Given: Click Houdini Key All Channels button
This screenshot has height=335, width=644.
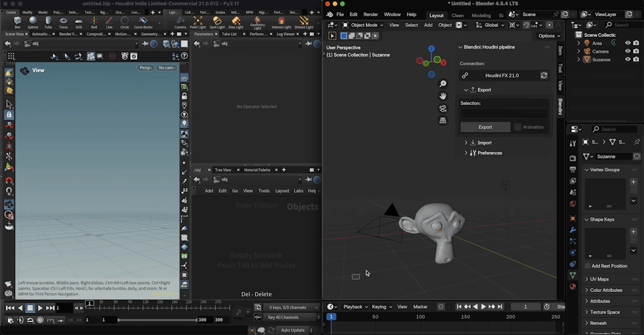Looking at the screenshot, I should point(283,317).
